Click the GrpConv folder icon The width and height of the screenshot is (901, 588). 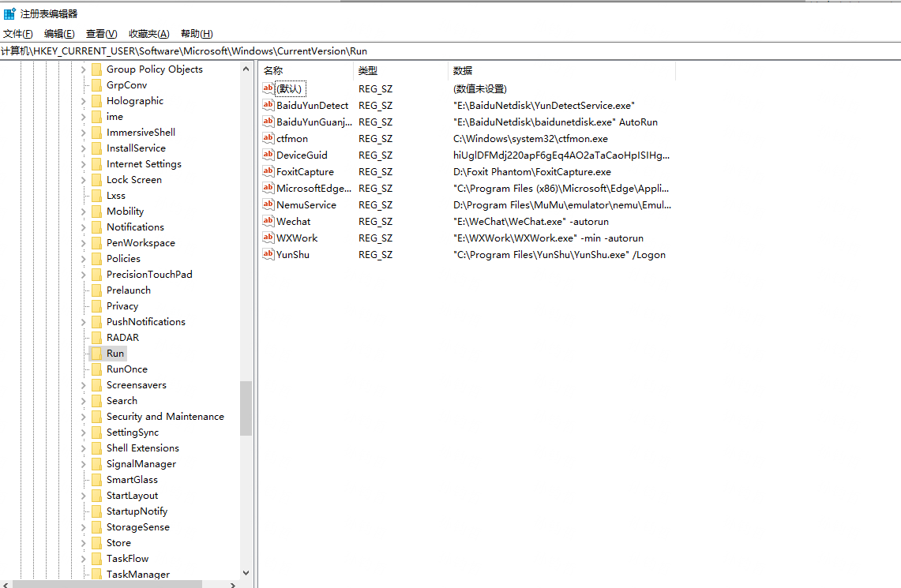pos(96,85)
